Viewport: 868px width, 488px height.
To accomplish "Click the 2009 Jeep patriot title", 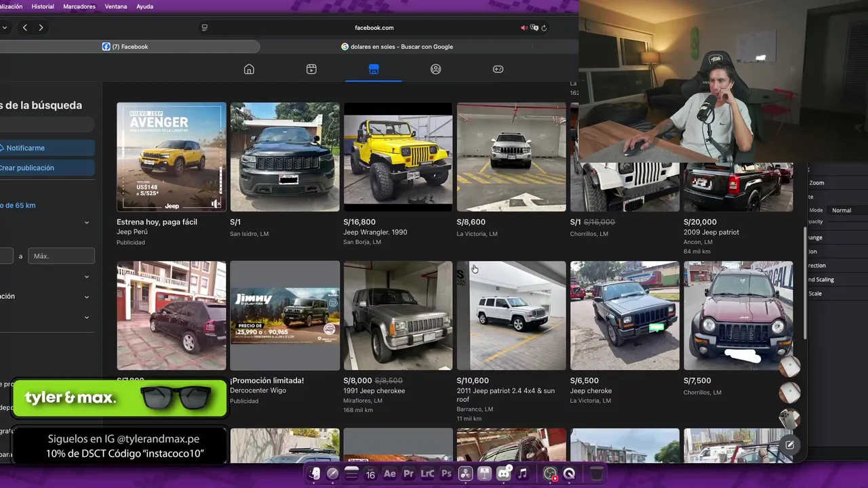I will [x=711, y=232].
